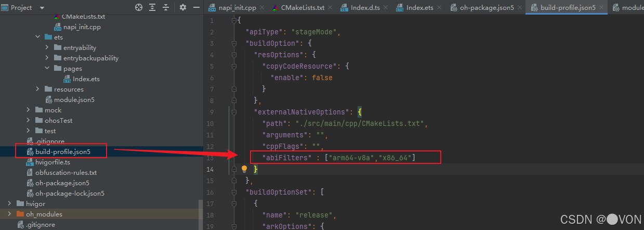The height and width of the screenshot is (230, 644).
Task: Collapse the ets folder
Action: pos(37,37)
